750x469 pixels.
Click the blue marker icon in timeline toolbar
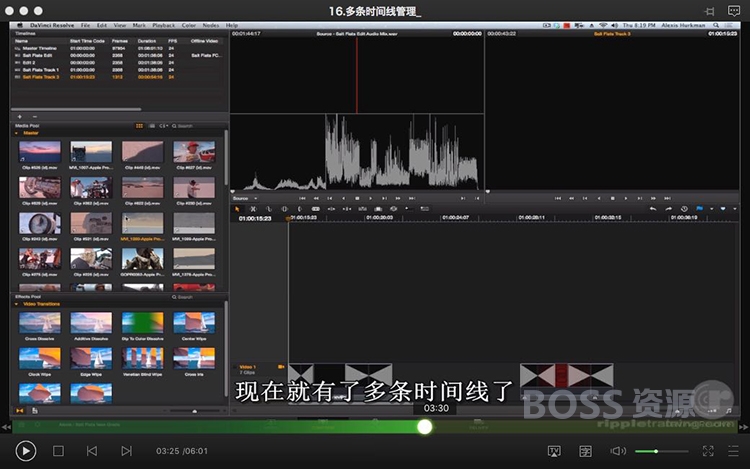723,209
